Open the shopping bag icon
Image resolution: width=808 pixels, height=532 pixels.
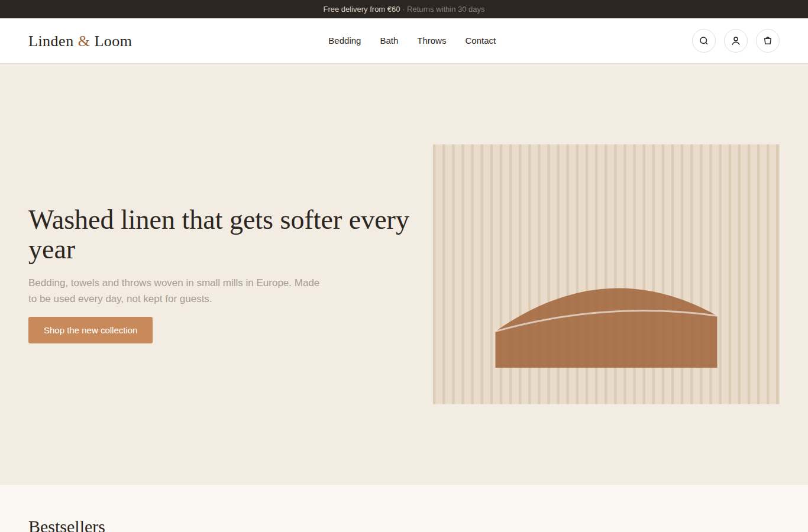(x=768, y=41)
